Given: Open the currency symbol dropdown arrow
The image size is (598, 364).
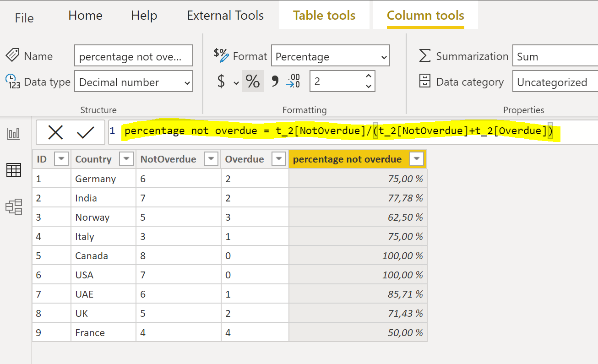Looking at the screenshot, I should pyautogui.click(x=236, y=83).
